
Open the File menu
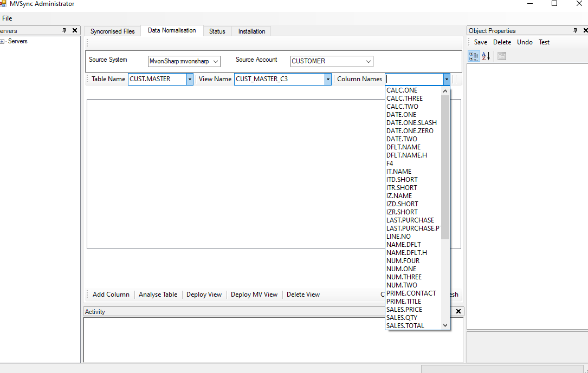[7, 18]
